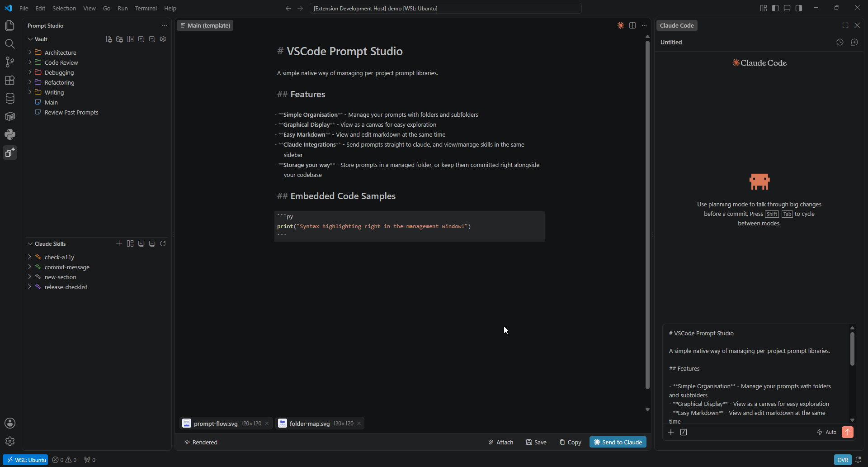The image size is (868, 467).
Task: Collapse all folders in Vault
Action: pyautogui.click(x=152, y=39)
